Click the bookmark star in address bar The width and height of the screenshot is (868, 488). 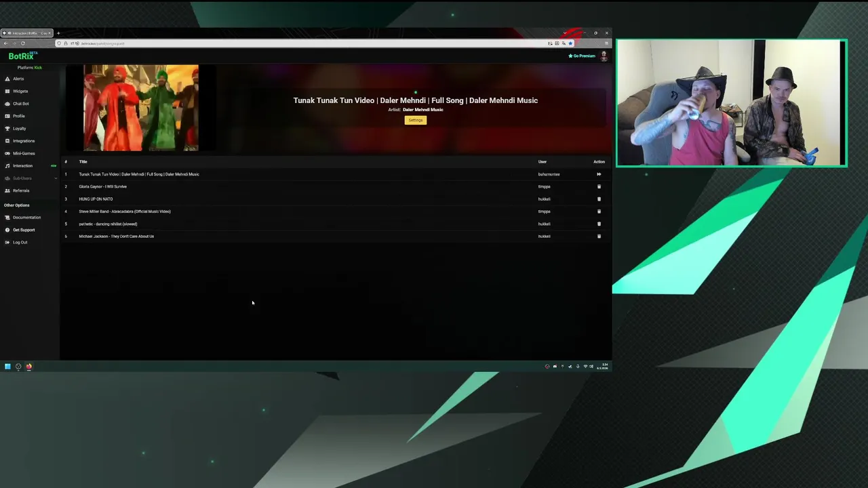tap(570, 43)
